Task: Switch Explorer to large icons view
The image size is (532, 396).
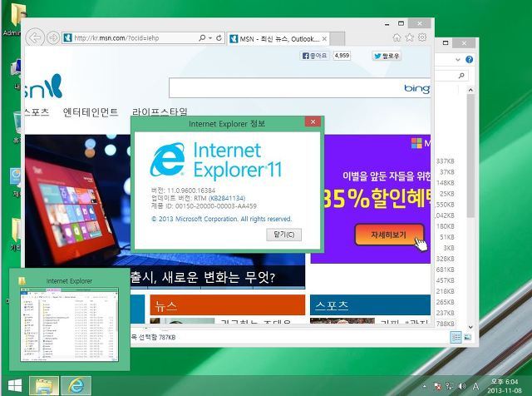Action: pos(467,337)
